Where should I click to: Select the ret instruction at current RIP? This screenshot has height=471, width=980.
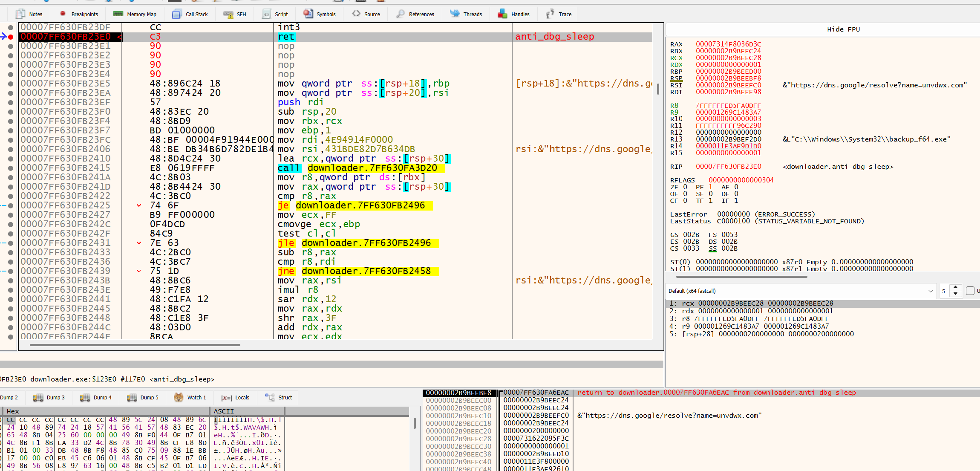pyautogui.click(x=286, y=37)
